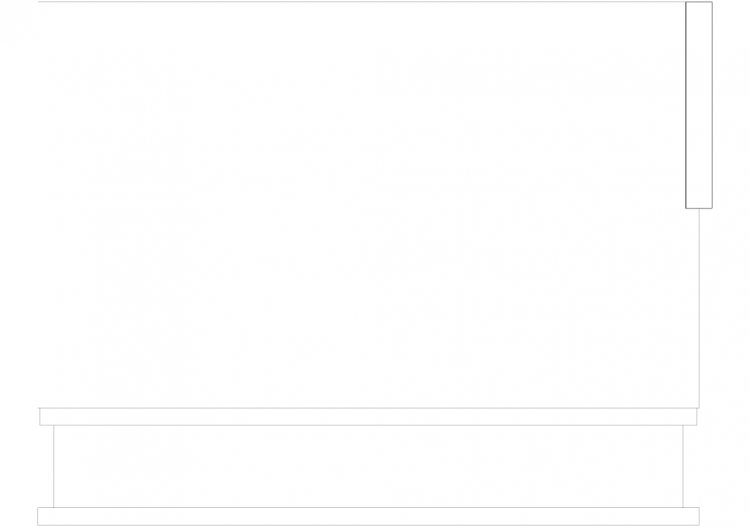Click inside the bottom thin horizontal bar

point(368,516)
